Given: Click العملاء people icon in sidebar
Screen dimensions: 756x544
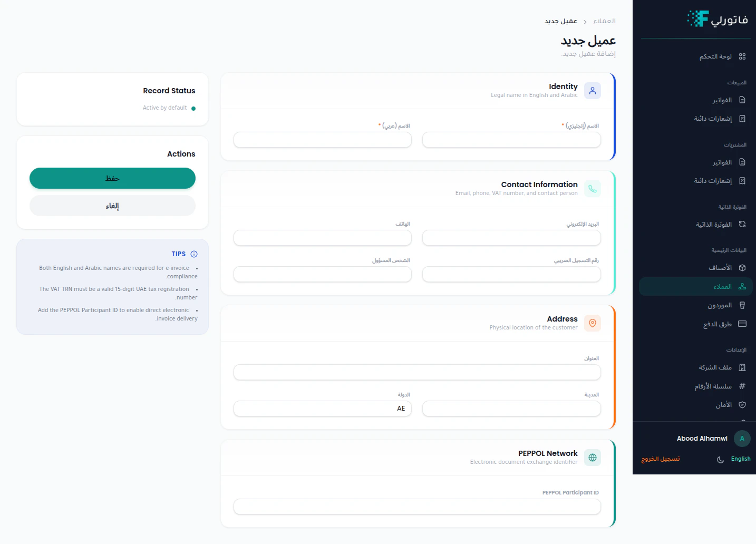Looking at the screenshot, I should tap(742, 287).
